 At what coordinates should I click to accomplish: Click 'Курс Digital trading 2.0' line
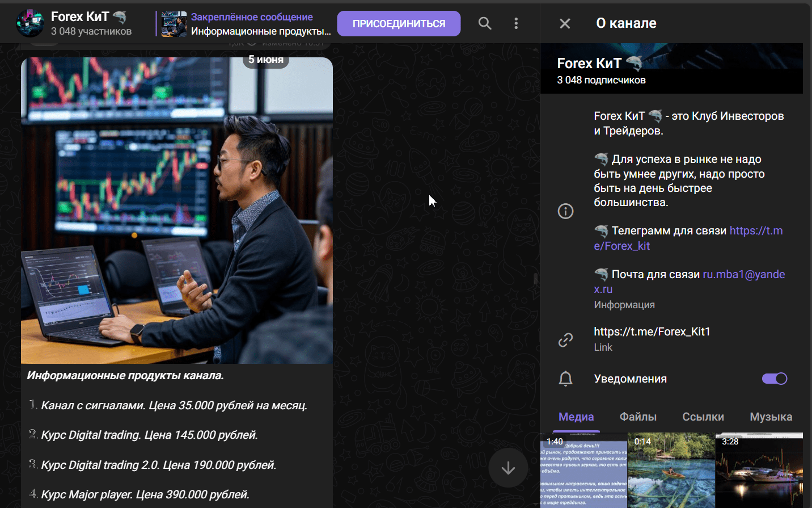[x=153, y=465]
